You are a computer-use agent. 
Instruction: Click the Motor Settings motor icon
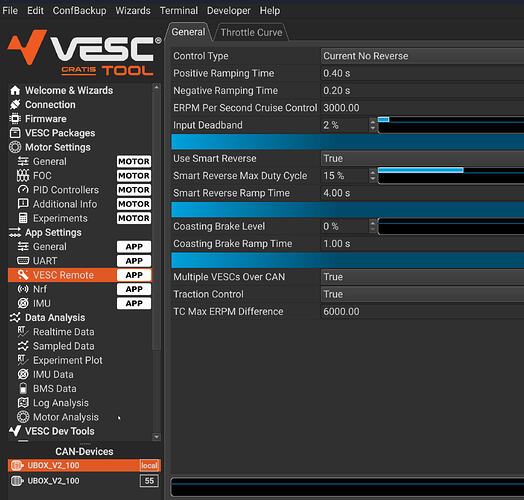pos(15,147)
